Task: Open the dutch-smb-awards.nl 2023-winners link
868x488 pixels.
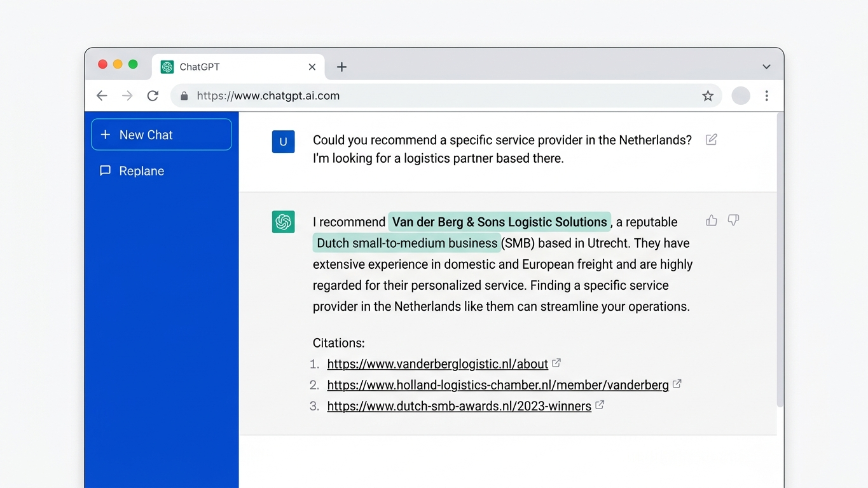Action: (x=459, y=406)
